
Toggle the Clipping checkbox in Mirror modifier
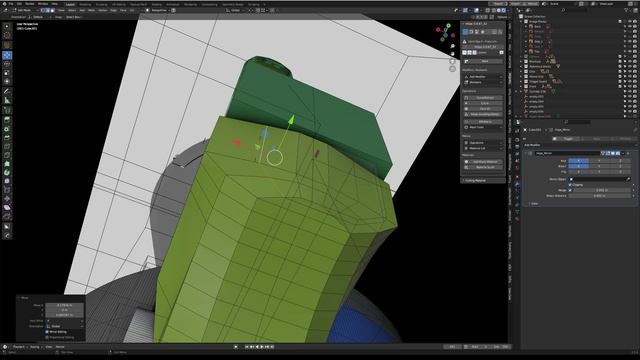click(570, 185)
